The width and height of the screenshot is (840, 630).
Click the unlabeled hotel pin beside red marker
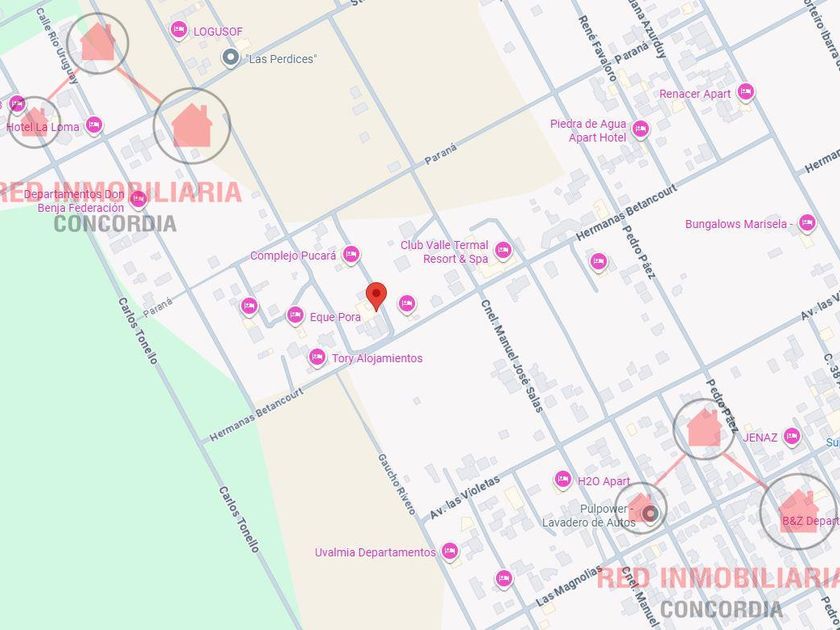[407, 304]
